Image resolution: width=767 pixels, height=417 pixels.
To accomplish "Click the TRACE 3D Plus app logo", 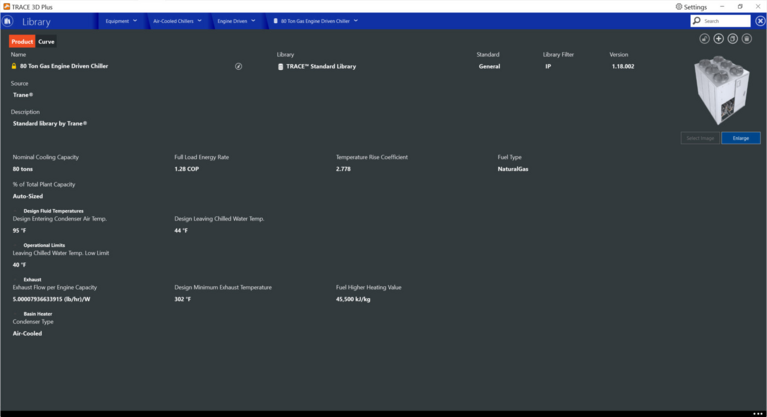I will click(6, 7).
